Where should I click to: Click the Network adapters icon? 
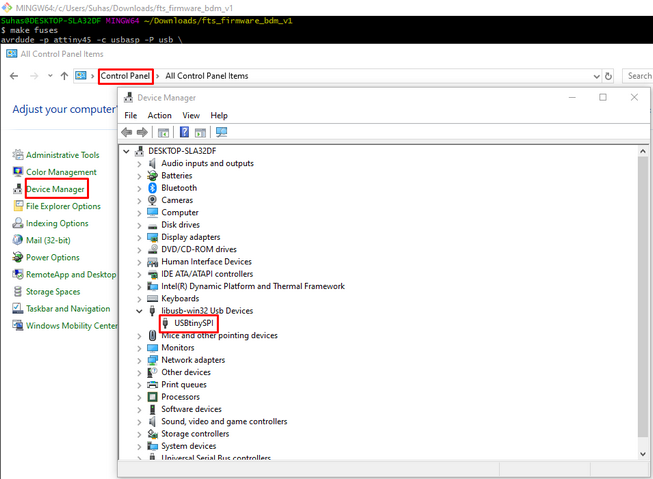152,360
